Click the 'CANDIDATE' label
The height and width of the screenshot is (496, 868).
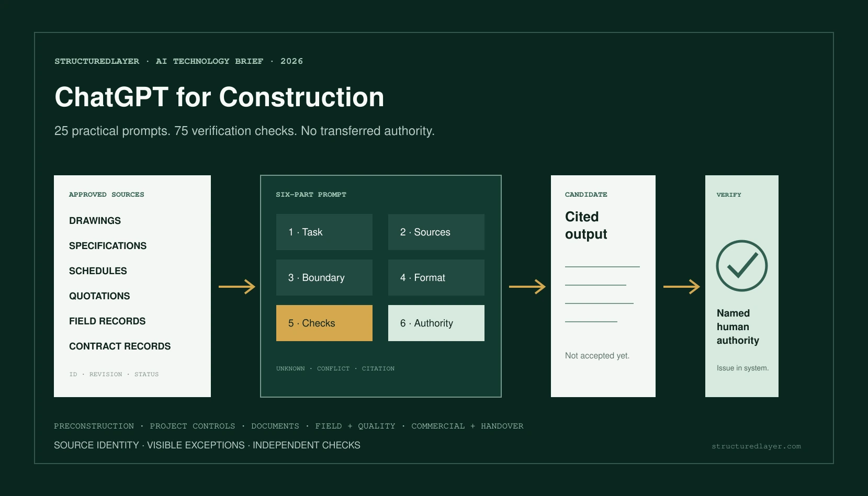[x=586, y=195]
